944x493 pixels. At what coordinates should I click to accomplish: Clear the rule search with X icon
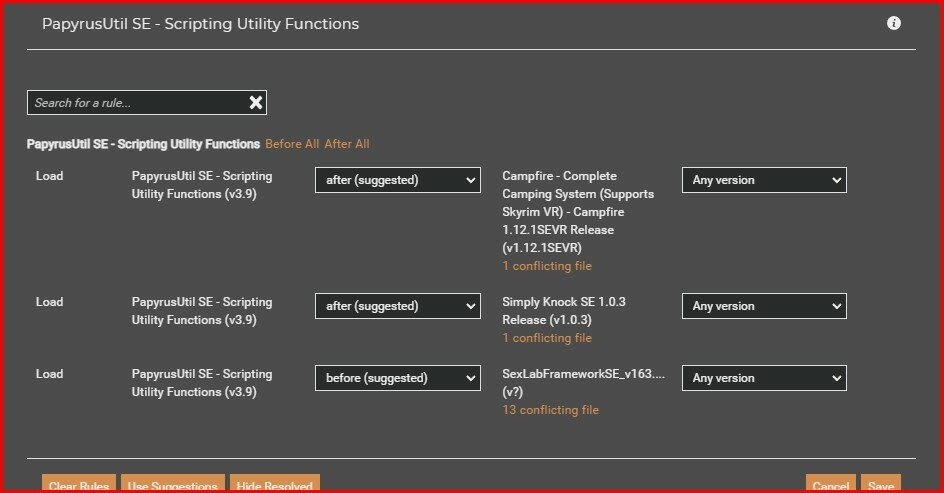click(256, 102)
